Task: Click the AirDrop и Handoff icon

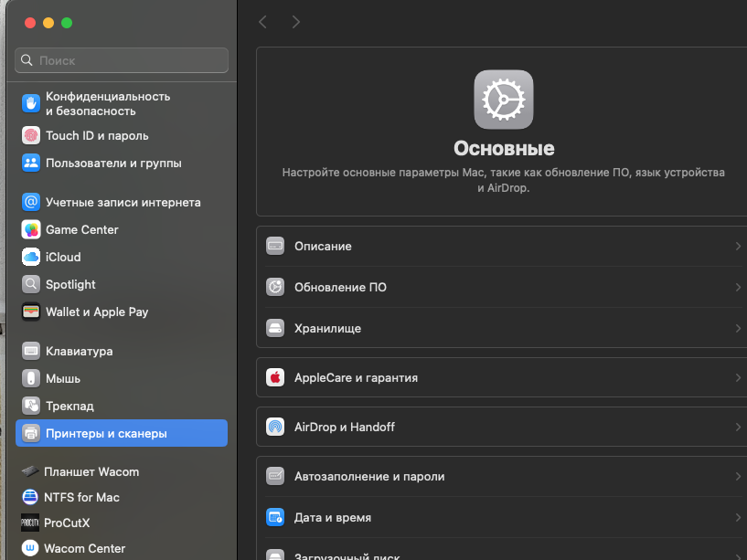Action: (275, 427)
